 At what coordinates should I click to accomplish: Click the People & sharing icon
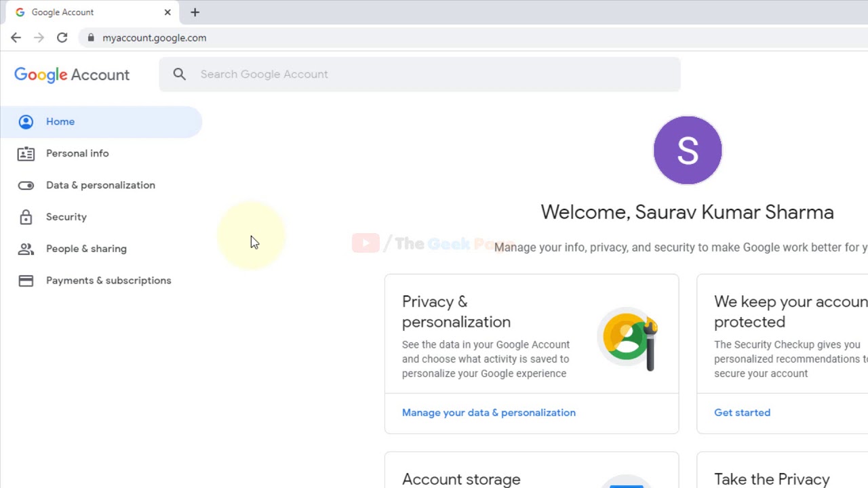tap(26, 249)
